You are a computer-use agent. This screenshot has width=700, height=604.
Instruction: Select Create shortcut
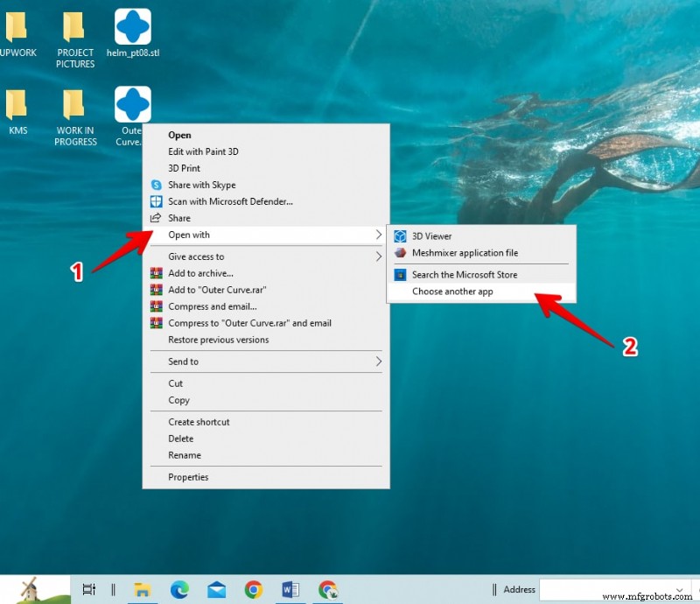pyautogui.click(x=266, y=422)
